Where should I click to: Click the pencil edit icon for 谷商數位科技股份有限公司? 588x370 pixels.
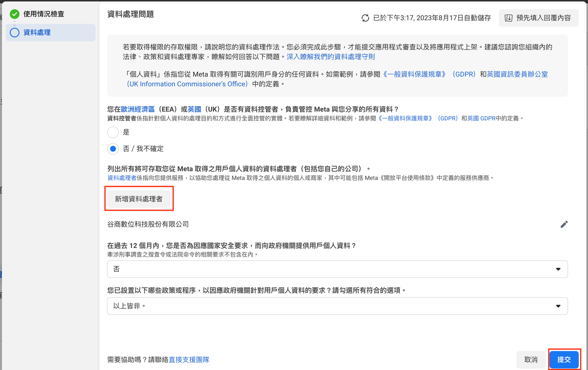click(564, 224)
